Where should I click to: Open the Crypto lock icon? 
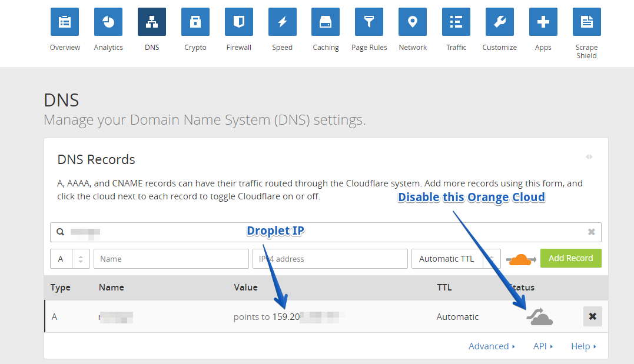(195, 22)
